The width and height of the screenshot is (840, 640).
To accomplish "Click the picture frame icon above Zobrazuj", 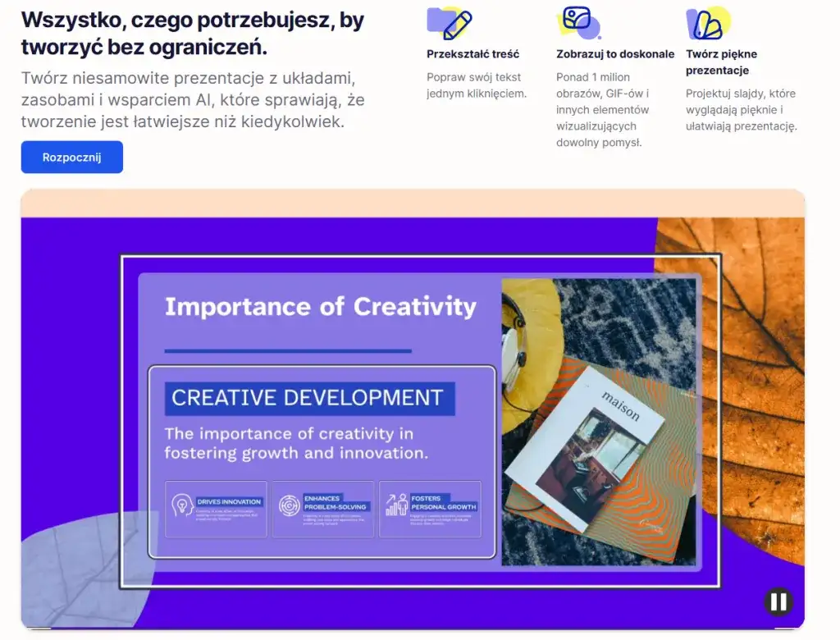I will tap(578, 22).
